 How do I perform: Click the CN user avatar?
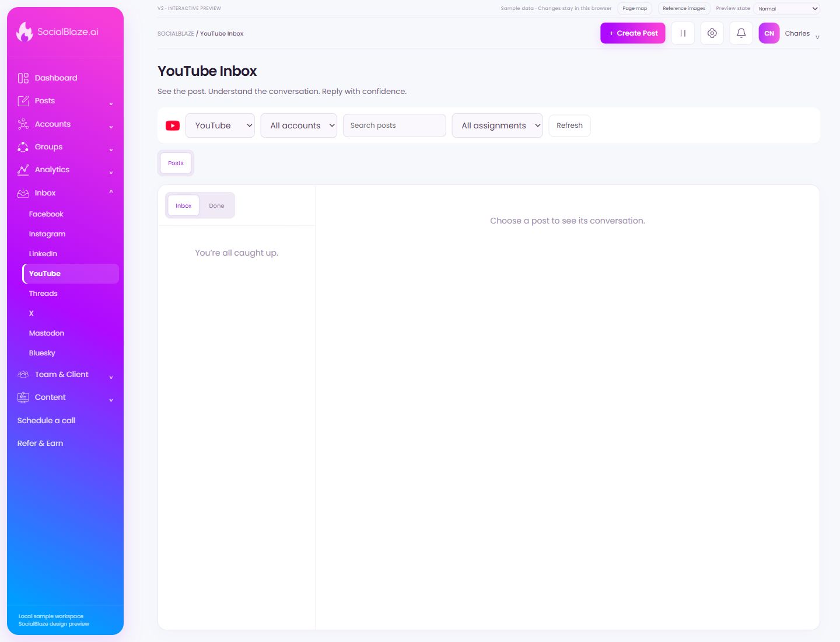click(769, 33)
